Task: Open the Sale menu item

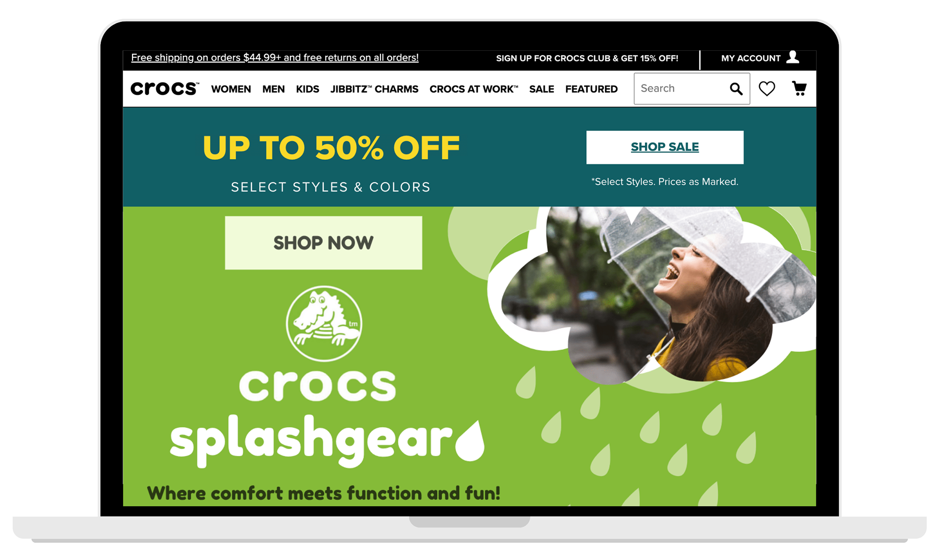Action: click(x=541, y=89)
